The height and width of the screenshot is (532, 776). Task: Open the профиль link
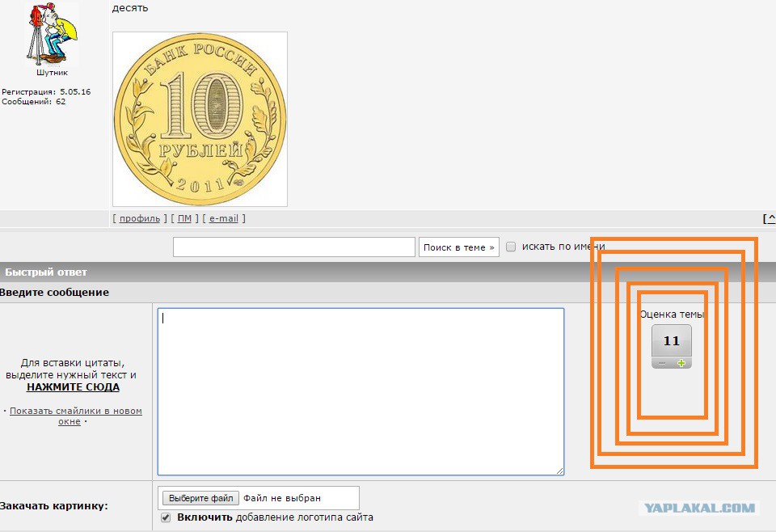(x=140, y=218)
